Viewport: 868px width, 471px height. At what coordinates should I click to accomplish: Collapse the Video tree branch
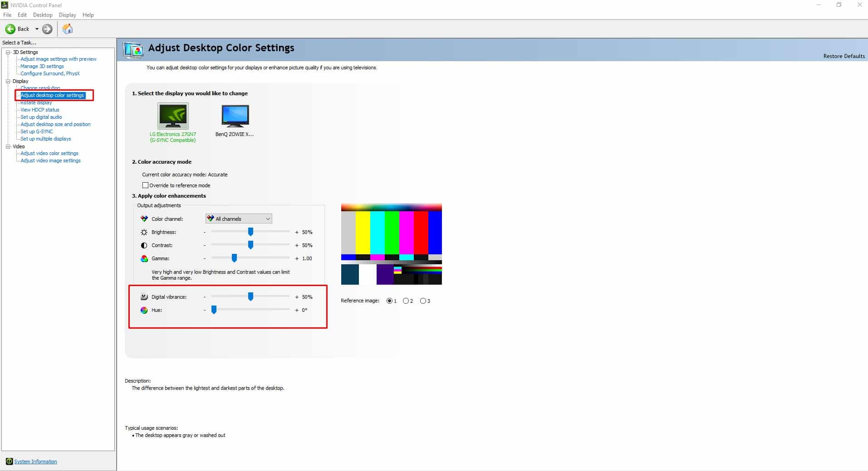pos(8,146)
